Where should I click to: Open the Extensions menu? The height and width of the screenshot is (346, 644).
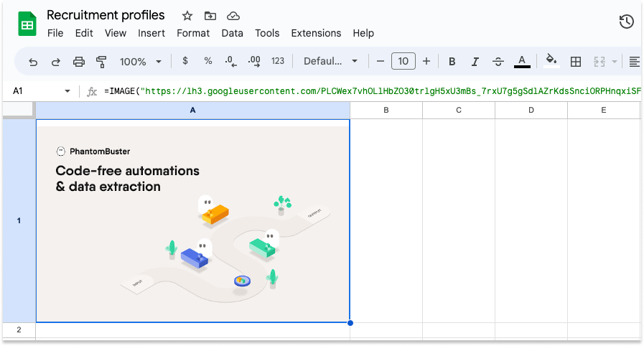click(316, 33)
